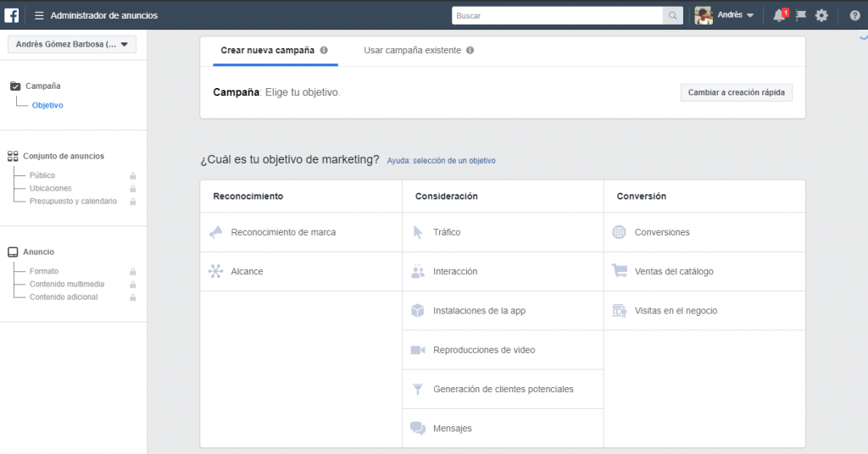Viewport: 868px width, 454px height.
Task: Choose the Mensajes objective
Action: click(503, 429)
